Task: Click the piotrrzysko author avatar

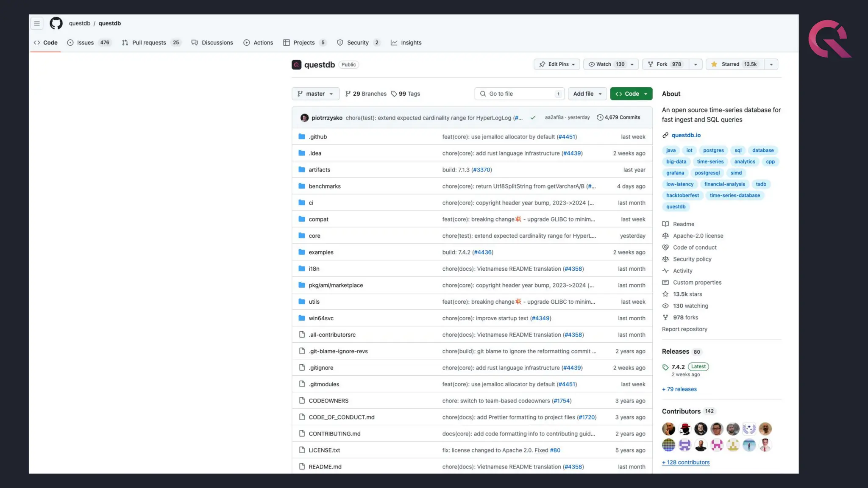Action: point(304,118)
